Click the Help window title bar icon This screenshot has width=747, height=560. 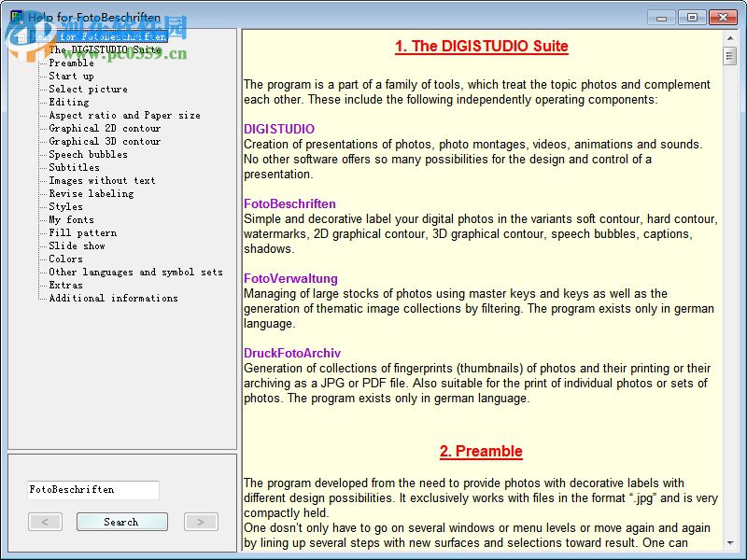coord(16,17)
